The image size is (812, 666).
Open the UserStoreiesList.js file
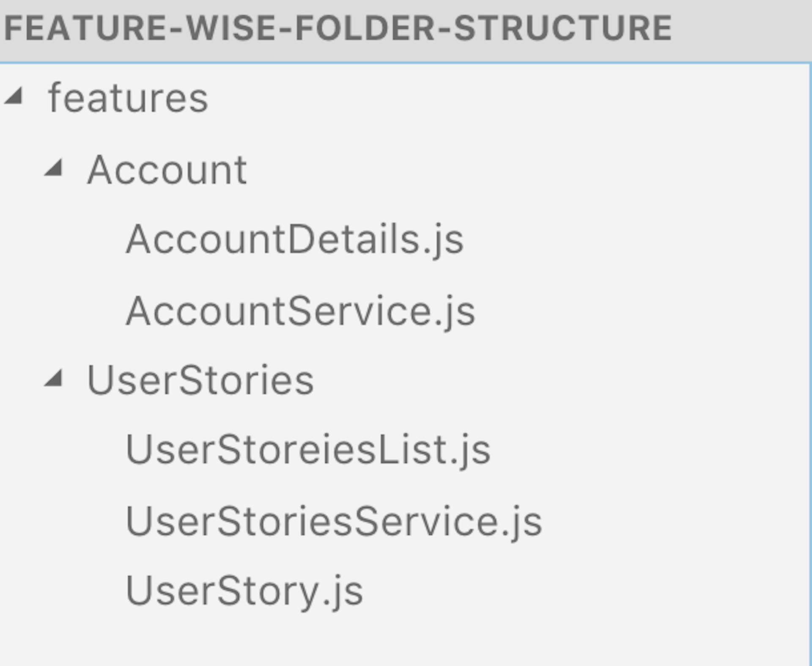tap(308, 450)
